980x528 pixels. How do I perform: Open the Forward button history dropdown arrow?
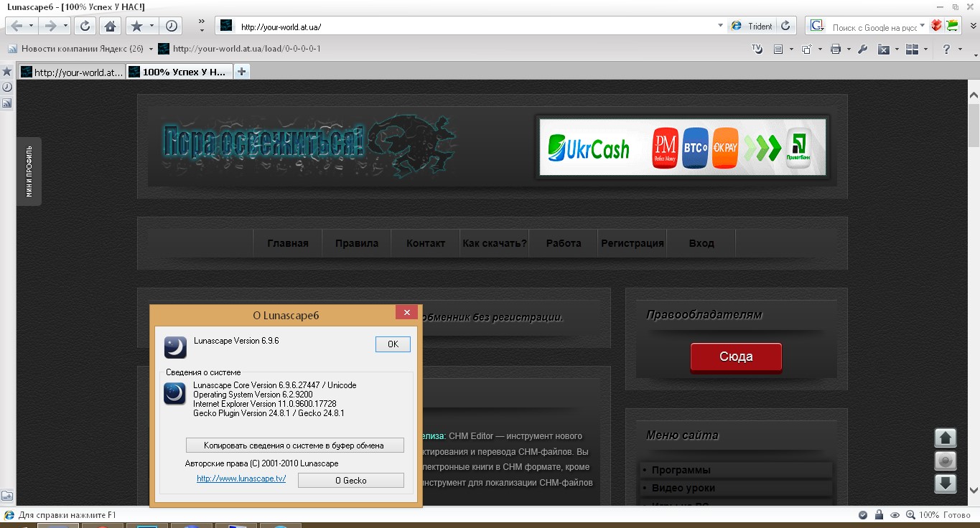tap(66, 26)
